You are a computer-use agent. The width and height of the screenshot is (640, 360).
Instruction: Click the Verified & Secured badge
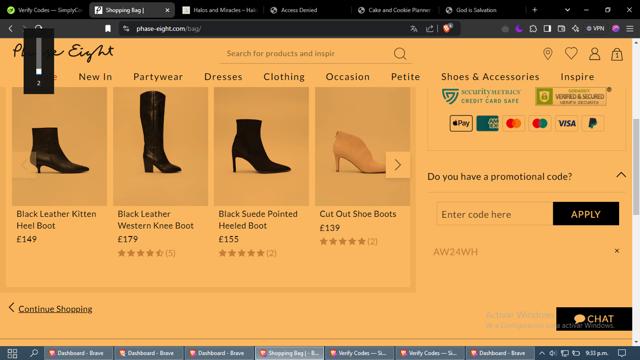coord(571,97)
